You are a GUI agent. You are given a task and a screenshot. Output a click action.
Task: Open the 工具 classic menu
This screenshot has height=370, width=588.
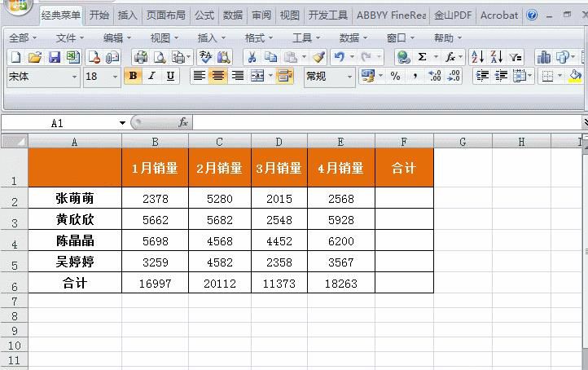click(x=306, y=38)
